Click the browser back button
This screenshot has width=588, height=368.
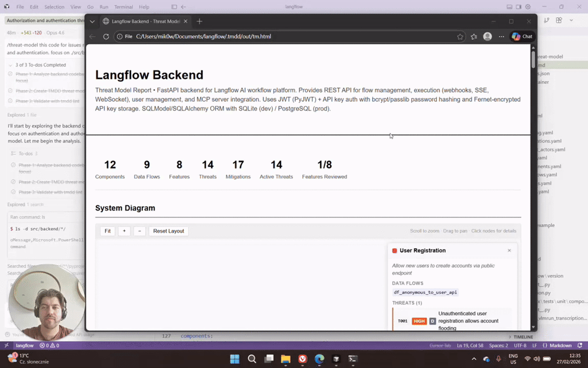click(x=92, y=36)
